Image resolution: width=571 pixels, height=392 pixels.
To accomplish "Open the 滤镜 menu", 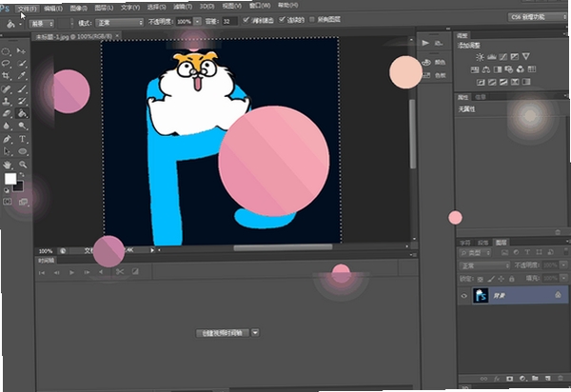I will click(x=183, y=8).
